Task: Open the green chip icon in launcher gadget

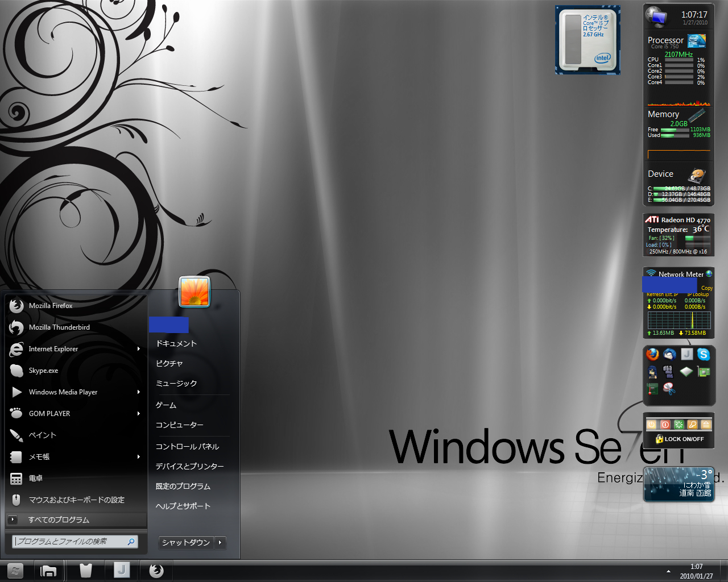Action: point(686,372)
